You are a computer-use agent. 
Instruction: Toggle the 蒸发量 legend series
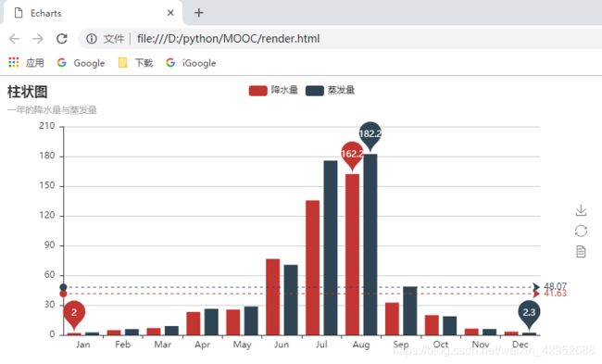point(331,90)
